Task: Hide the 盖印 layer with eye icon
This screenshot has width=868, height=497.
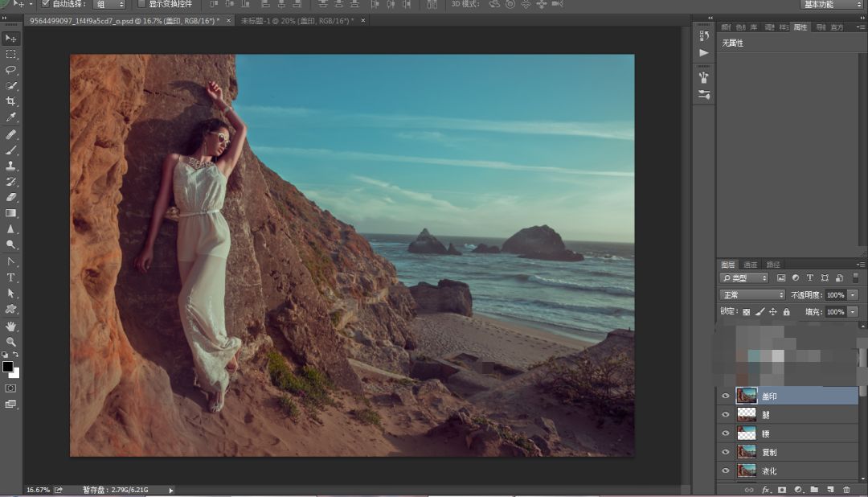Action: click(726, 396)
